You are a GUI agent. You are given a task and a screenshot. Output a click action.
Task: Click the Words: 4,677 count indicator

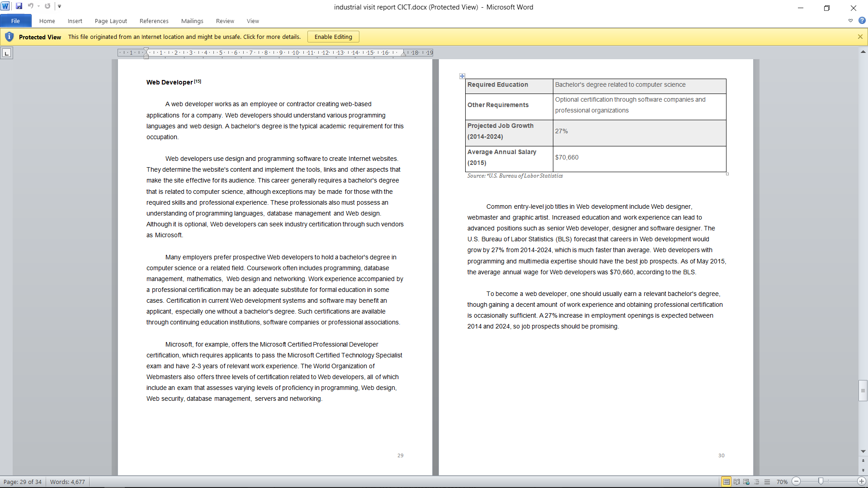tap(67, 482)
